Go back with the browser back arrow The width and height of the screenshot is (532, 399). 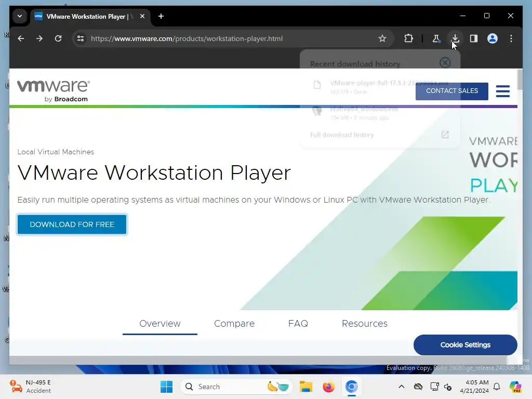[21, 38]
